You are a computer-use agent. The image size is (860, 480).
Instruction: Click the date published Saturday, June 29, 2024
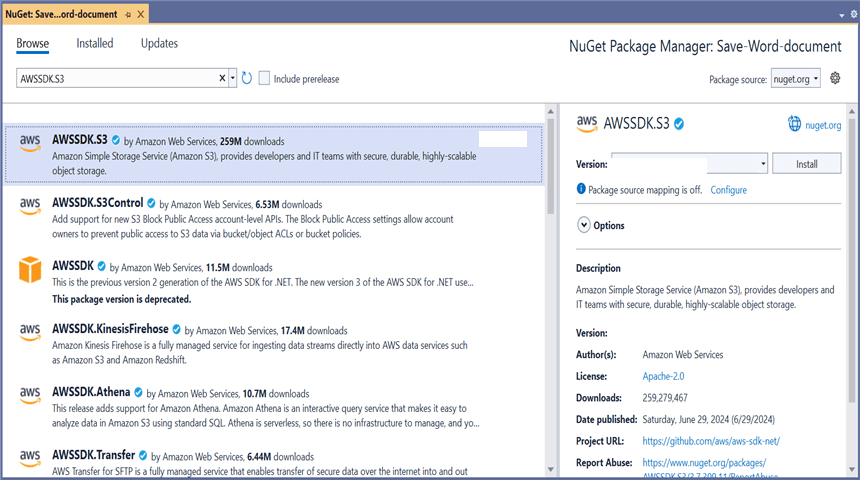tap(709, 420)
